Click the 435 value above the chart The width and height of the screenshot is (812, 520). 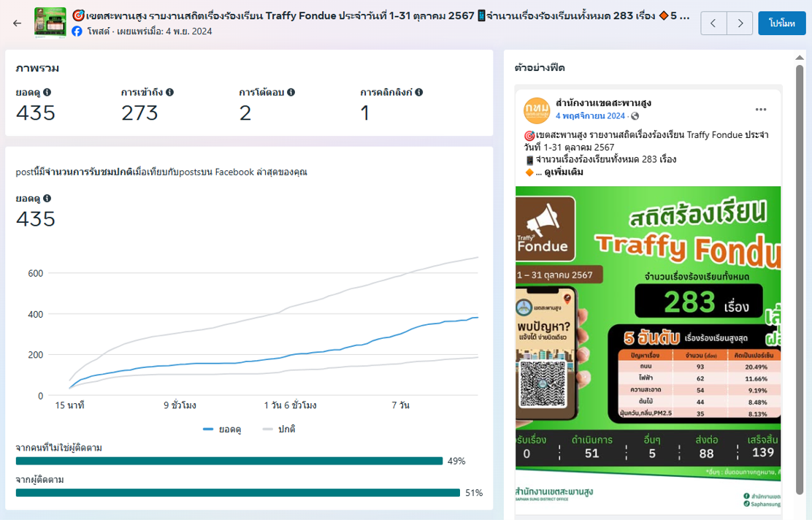point(36,219)
